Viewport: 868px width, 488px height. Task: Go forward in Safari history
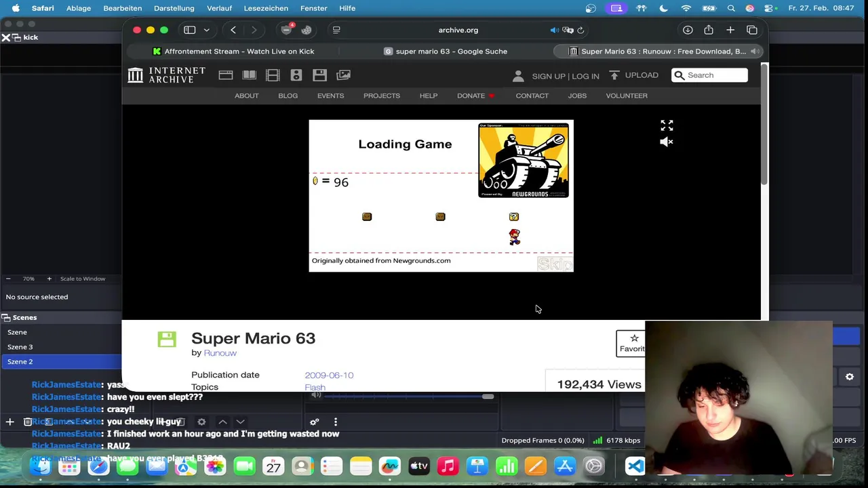click(x=254, y=30)
